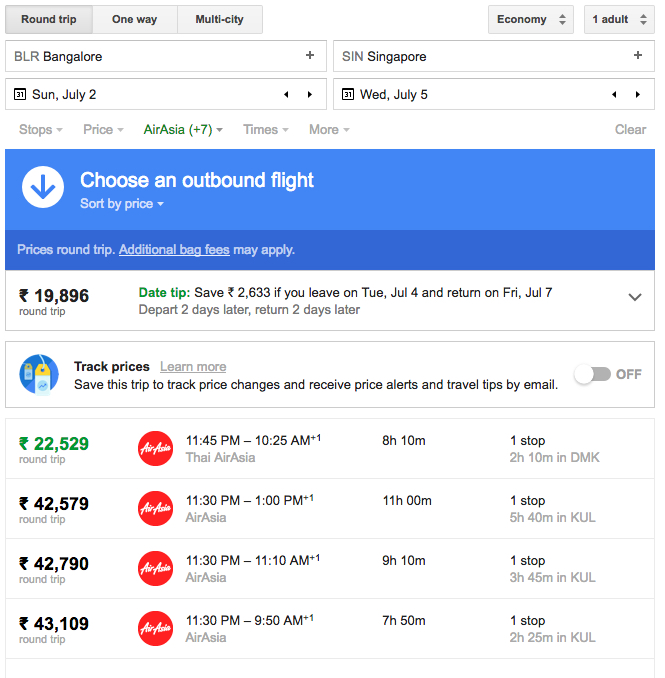
Task: Click the 11:45 PM – 10:25 AM flight time
Action: (253, 440)
